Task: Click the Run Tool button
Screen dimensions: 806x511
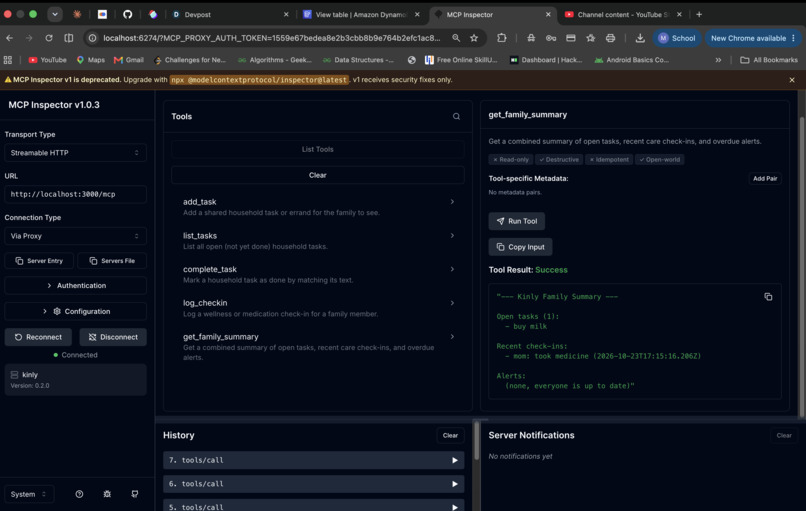Action: [517, 221]
